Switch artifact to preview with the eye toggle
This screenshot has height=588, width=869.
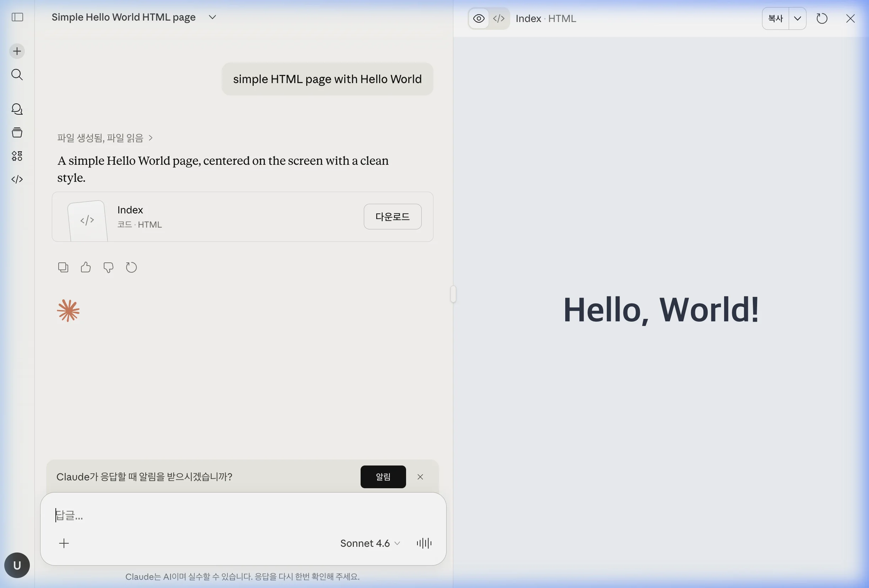click(479, 18)
